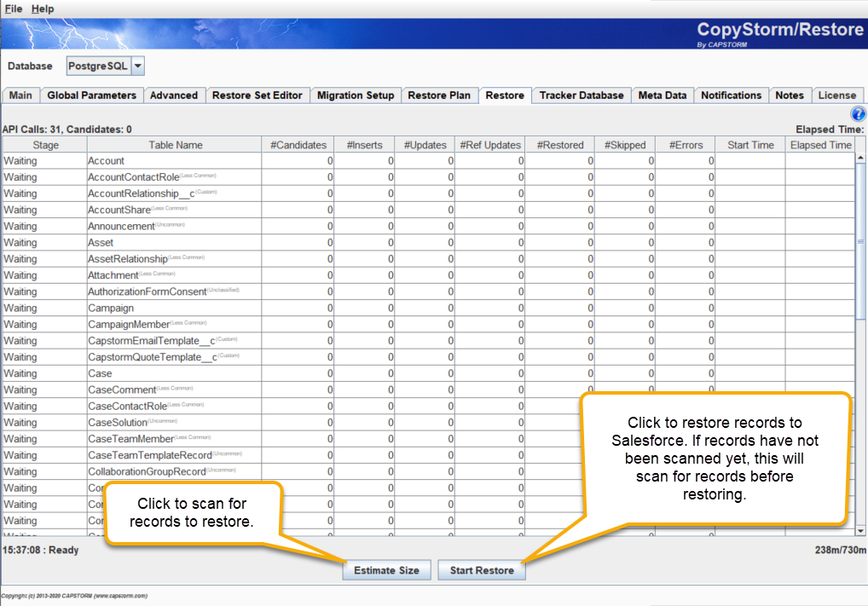Switch to the Main tab
This screenshot has height=606, width=868.
20,95
